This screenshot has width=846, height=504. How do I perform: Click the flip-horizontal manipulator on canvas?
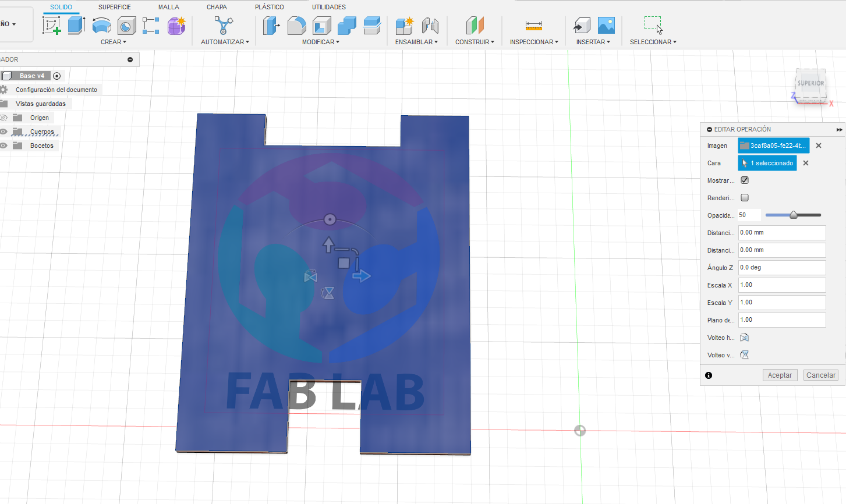click(311, 276)
